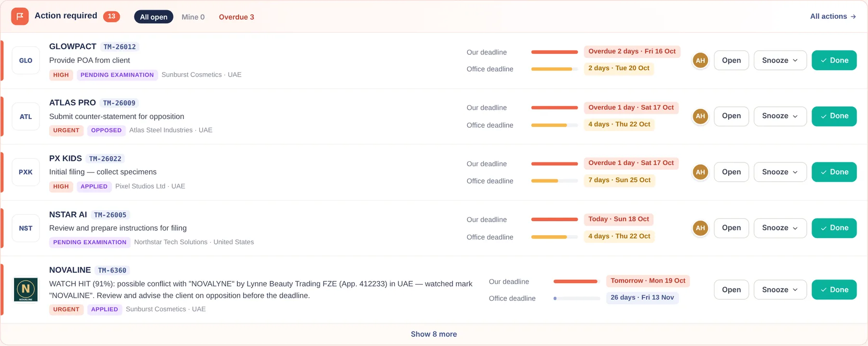The width and height of the screenshot is (868, 346).
Task: Click the PENDING EXAMINATION tag on NSTAR AI
Action: click(90, 242)
